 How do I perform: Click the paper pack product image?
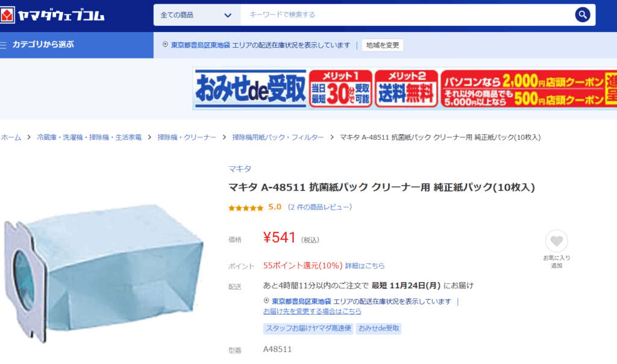tap(104, 272)
